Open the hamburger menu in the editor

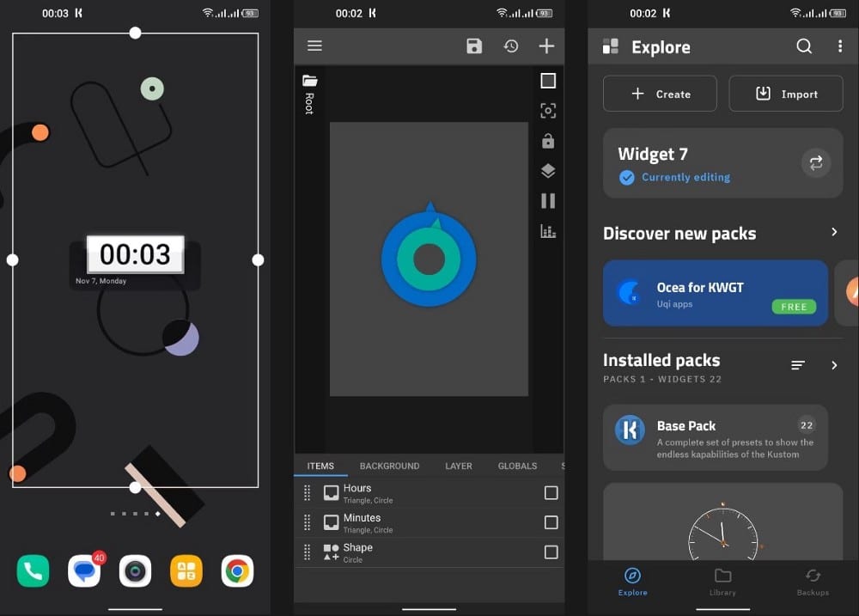click(x=314, y=46)
